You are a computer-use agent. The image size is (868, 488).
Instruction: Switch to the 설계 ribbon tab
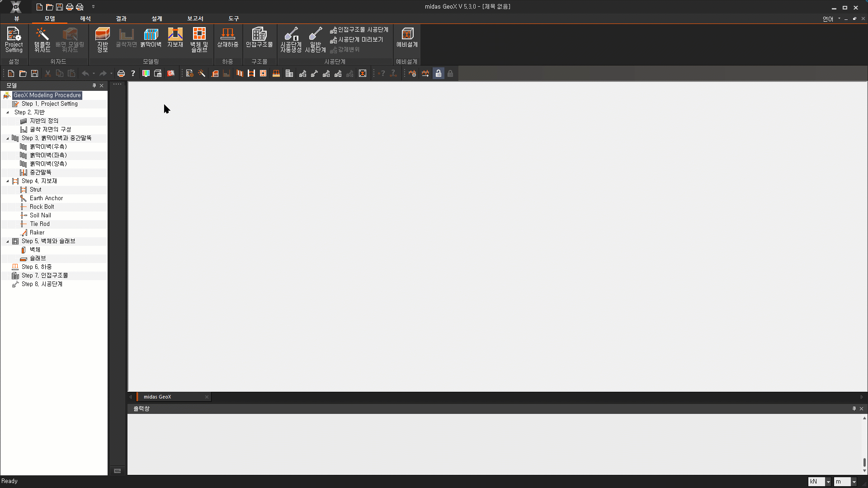pos(157,19)
